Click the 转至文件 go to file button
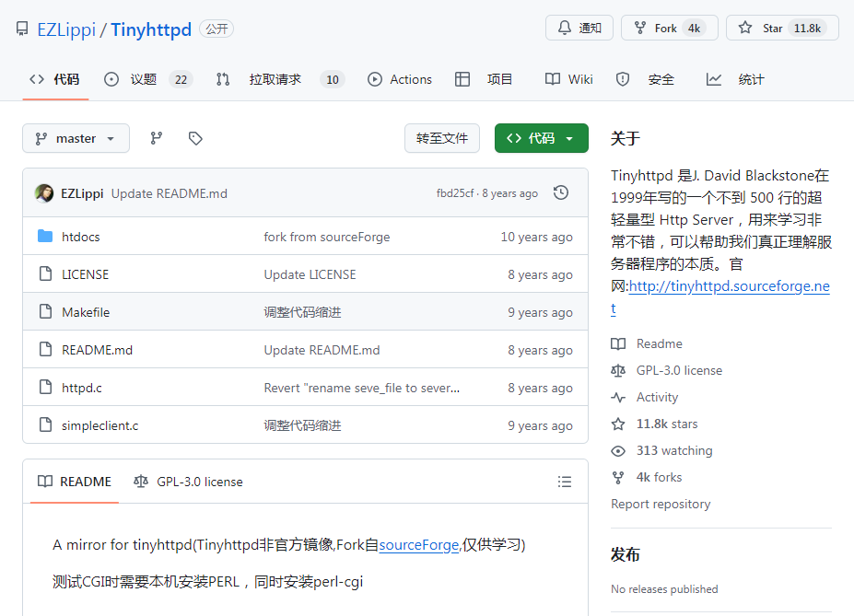This screenshot has height=616, width=854. pyautogui.click(x=441, y=138)
